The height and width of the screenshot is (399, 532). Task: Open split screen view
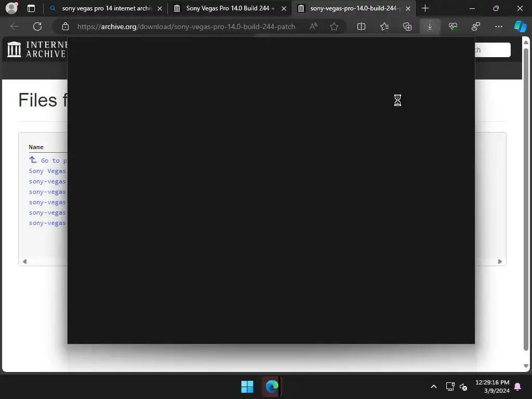[x=362, y=26]
